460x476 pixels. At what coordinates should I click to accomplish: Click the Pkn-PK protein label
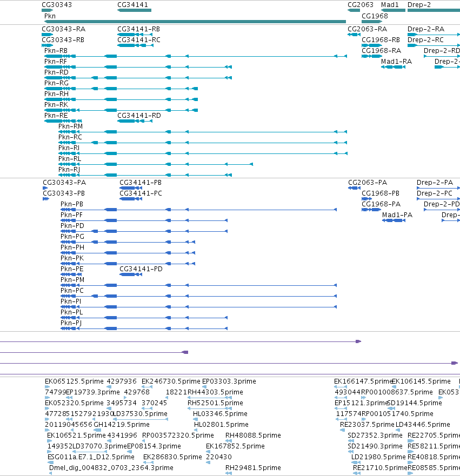(x=72, y=258)
